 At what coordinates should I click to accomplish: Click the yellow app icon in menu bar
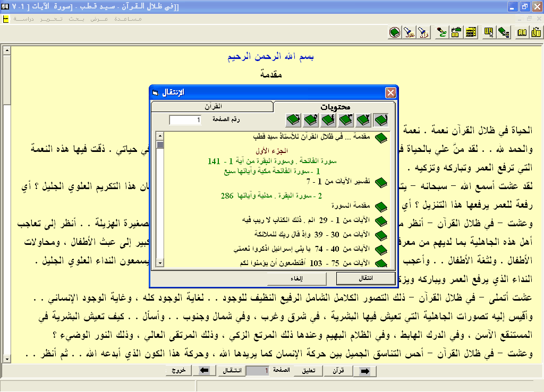coord(5,19)
